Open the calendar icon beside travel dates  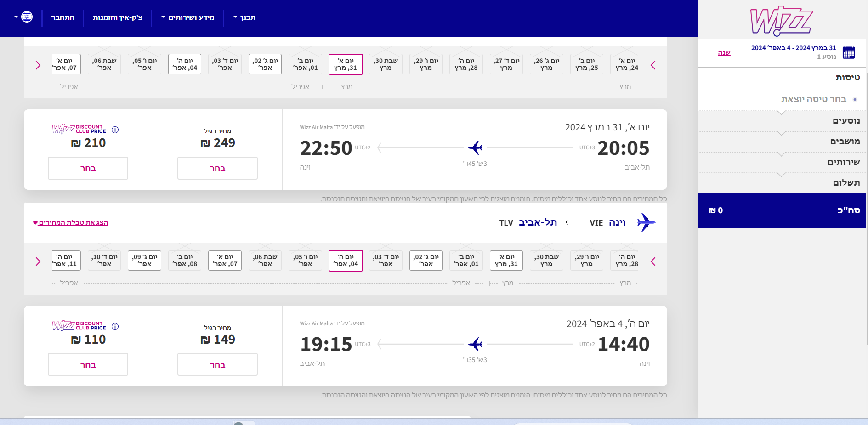pyautogui.click(x=848, y=53)
